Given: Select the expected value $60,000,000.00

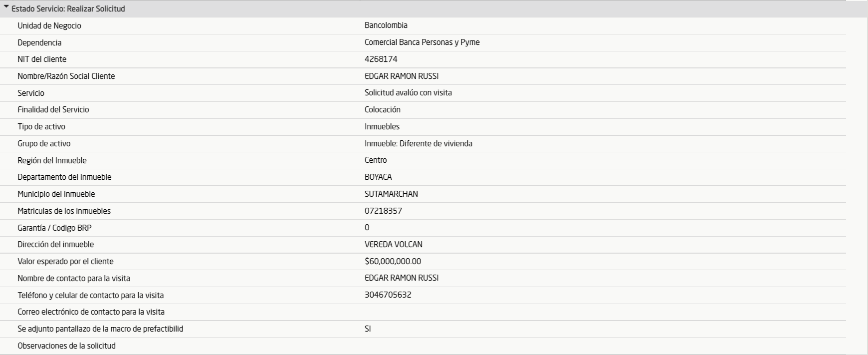Looking at the screenshot, I should pos(393,262).
